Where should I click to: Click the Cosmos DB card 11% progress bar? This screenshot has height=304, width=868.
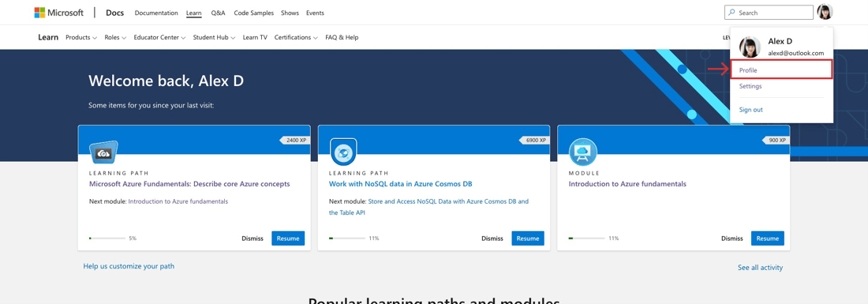click(x=347, y=238)
